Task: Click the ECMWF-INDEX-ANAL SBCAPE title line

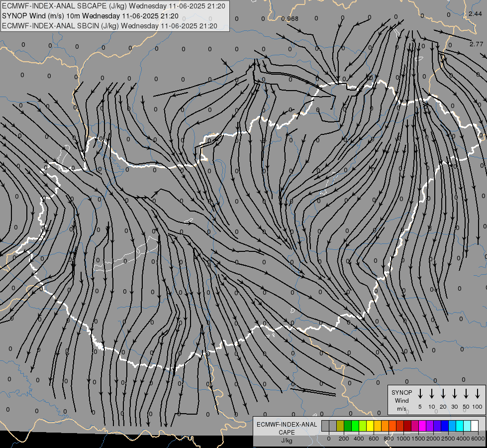Action: click(113, 6)
